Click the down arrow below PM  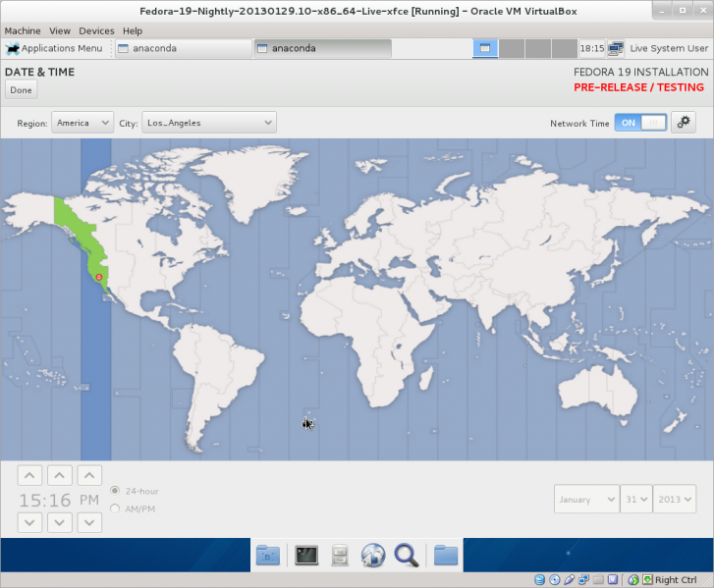coord(89,522)
